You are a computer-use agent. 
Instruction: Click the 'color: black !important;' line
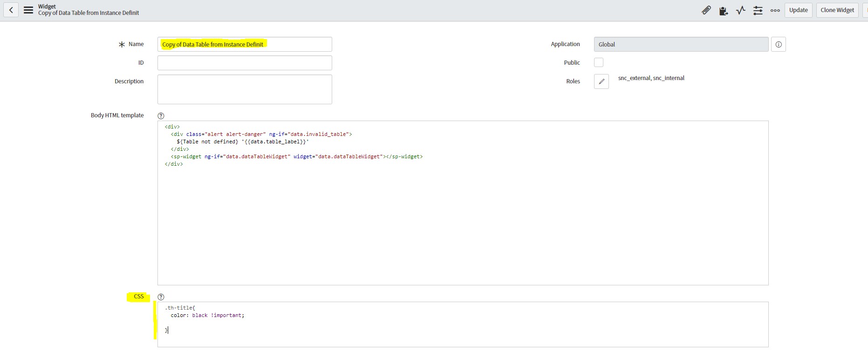click(x=207, y=315)
